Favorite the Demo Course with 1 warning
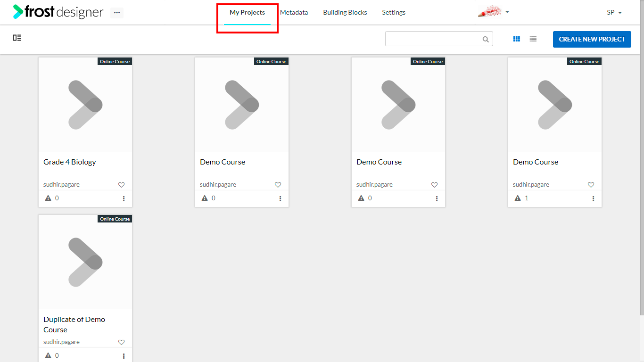The height and width of the screenshot is (362, 644). point(591,185)
